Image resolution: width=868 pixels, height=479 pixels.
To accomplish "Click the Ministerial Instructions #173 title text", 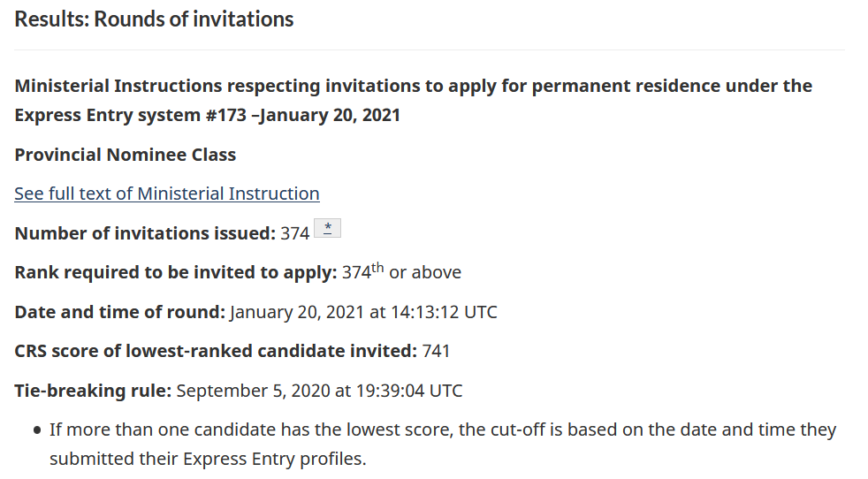I will (413, 100).
